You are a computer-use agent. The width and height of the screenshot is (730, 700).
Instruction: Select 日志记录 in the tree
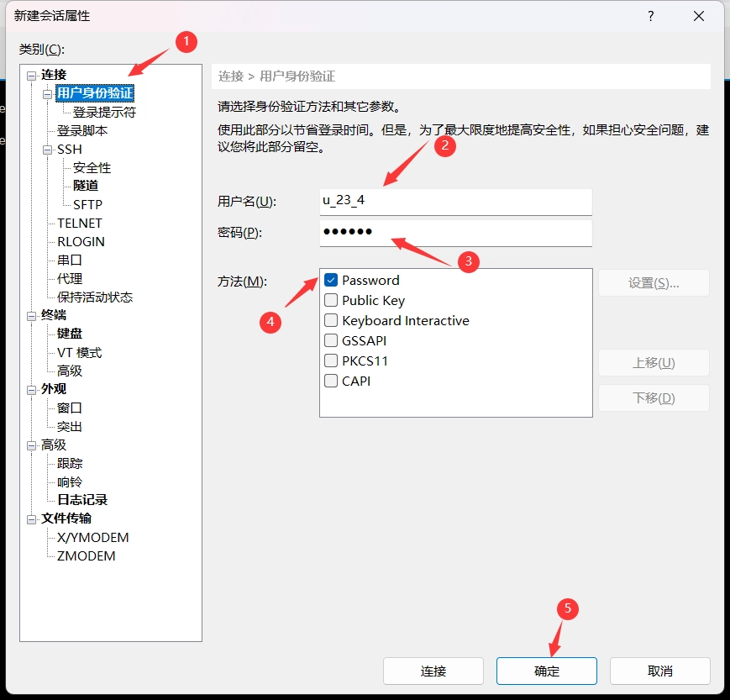point(82,500)
